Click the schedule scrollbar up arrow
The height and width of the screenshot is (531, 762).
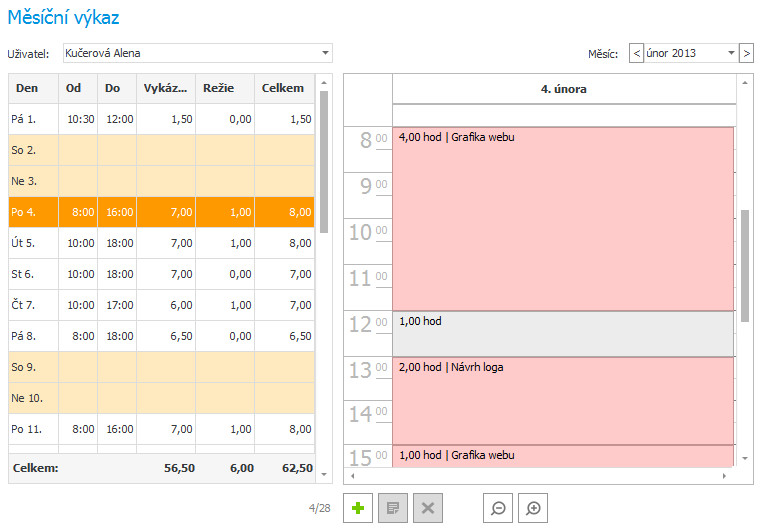coord(745,83)
